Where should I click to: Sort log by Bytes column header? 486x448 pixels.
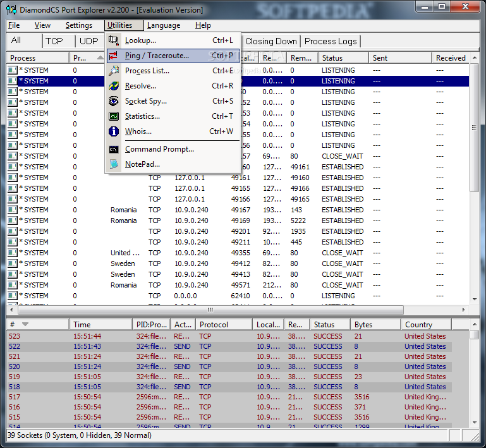[x=375, y=325]
